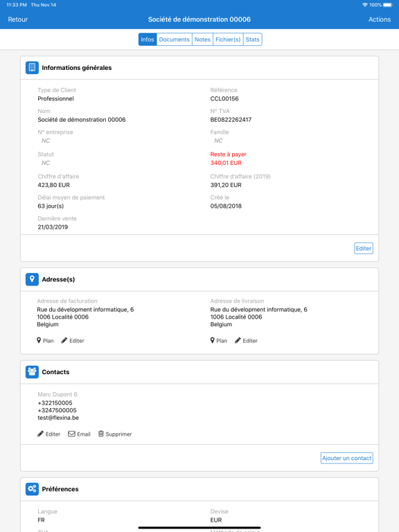Screen dimensions: 399x532
Task: Open Plan for the billing address
Action: point(45,341)
